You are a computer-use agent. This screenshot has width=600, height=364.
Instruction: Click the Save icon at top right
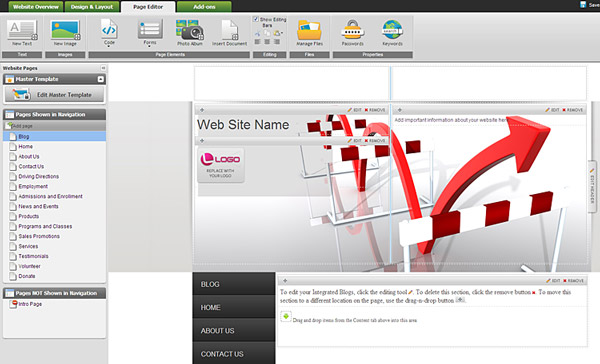click(583, 5)
